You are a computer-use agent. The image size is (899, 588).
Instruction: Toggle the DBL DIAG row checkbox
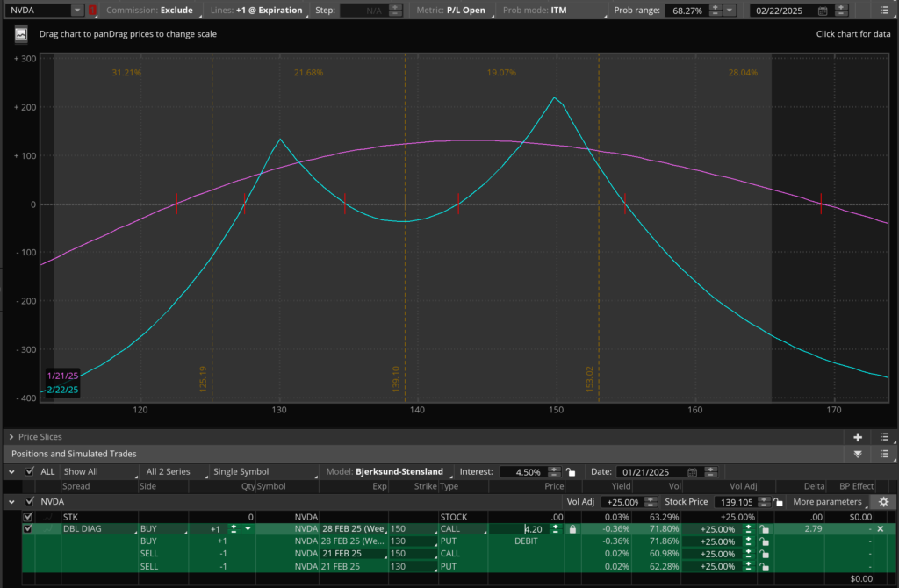click(x=27, y=529)
